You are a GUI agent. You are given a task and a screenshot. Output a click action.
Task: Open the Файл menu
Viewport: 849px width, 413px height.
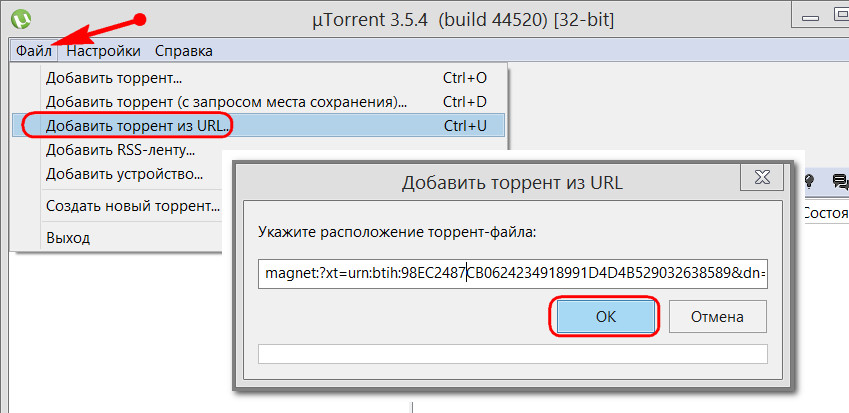[34, 51]
